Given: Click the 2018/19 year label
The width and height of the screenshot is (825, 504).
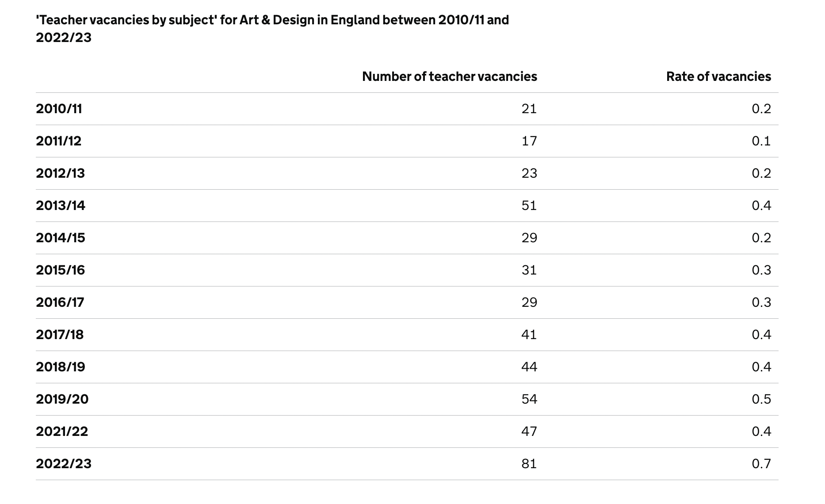Looking at the screenshot, I should 61,367.
